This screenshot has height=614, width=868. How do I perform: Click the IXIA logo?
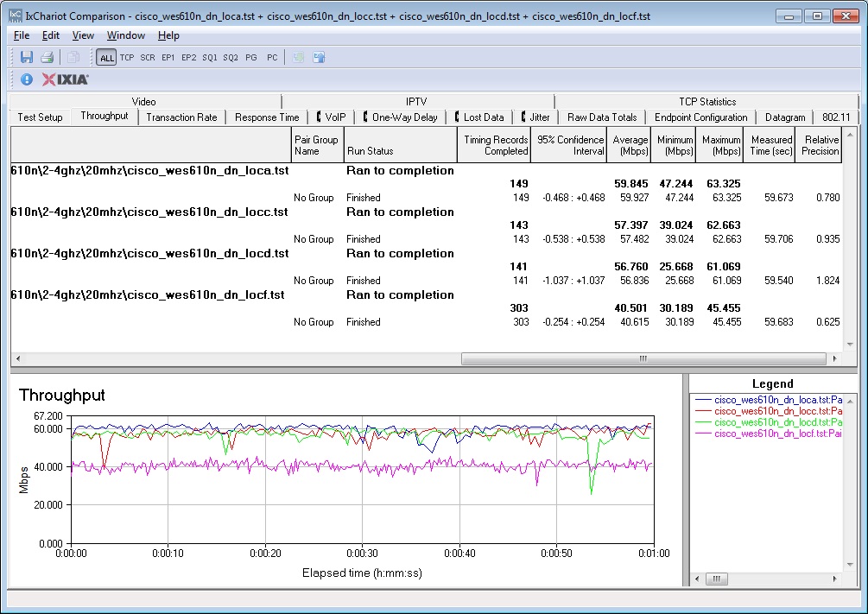click(66, 79)
